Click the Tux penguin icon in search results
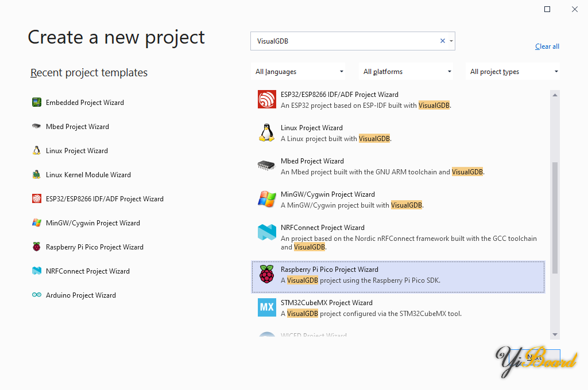588x390 pixels. [266, 132]
